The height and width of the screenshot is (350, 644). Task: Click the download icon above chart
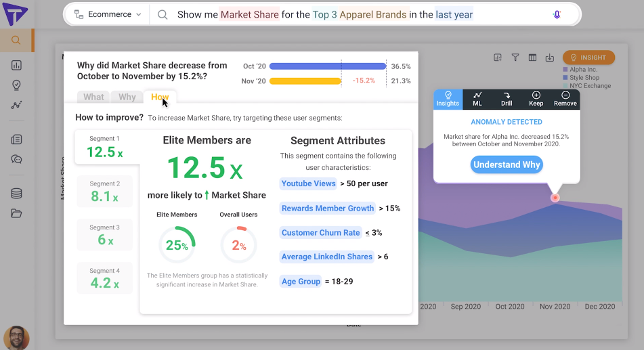point(550,58)
